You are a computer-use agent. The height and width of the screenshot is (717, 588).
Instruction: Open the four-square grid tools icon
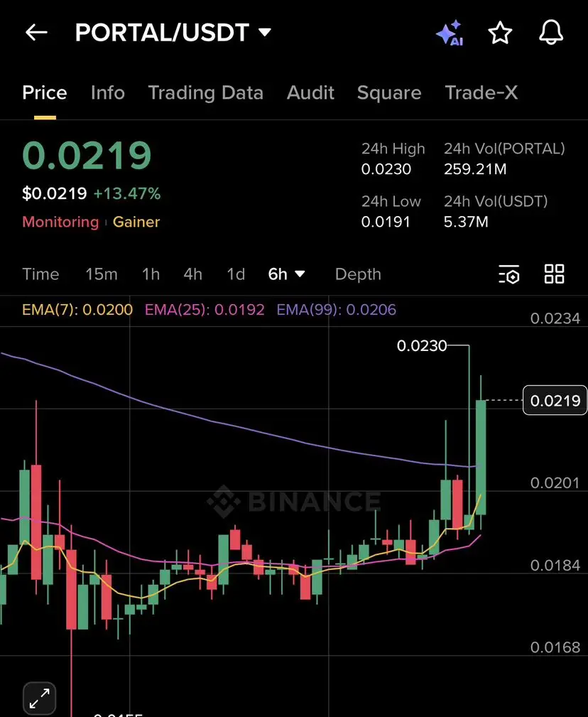click(554, 274)
